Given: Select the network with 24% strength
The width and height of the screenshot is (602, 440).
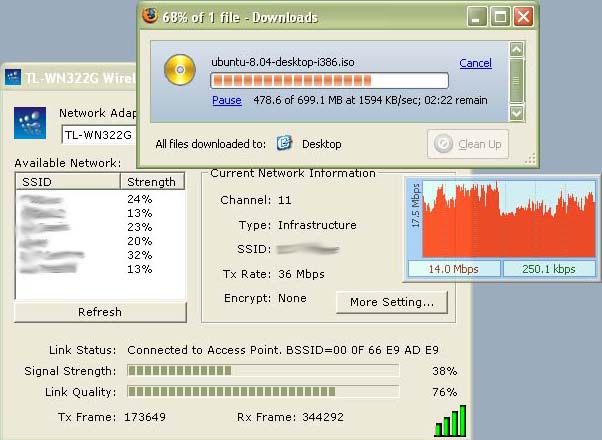Looking at the screenshot, I should point(101,199).
